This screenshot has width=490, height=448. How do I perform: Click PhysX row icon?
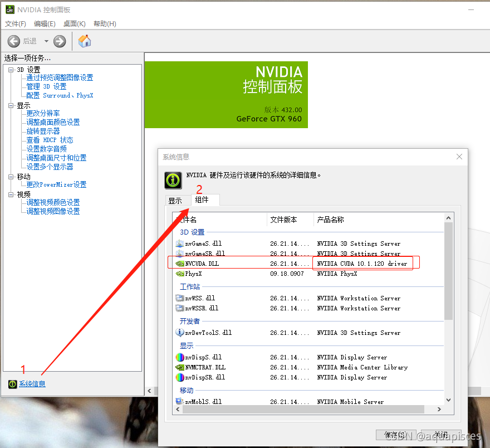(x=180, y=274)
